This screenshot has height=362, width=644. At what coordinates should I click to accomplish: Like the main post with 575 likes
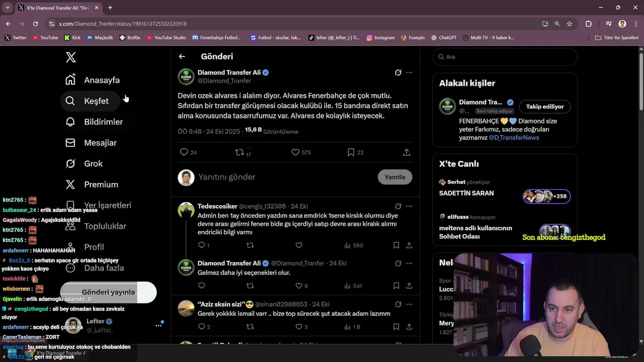(x=301, y=152)
